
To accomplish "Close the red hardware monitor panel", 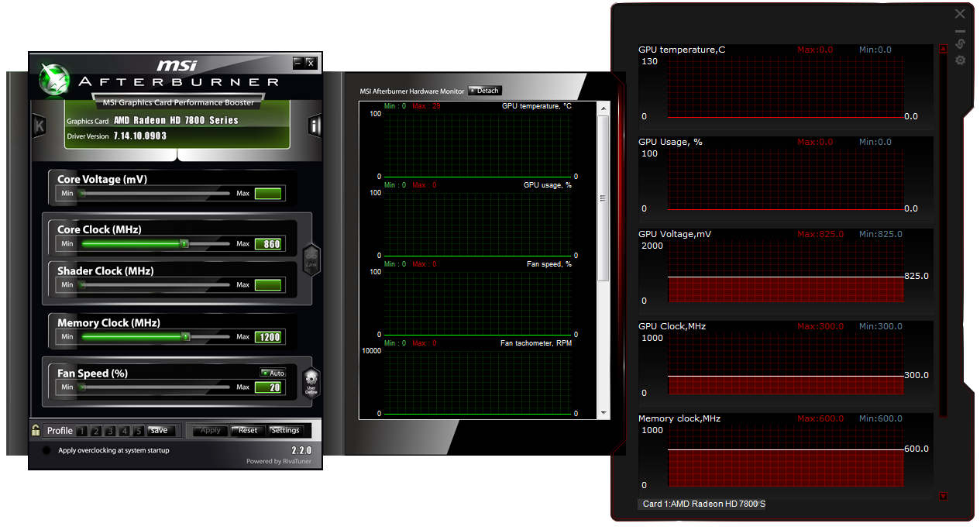I will 960,14.
